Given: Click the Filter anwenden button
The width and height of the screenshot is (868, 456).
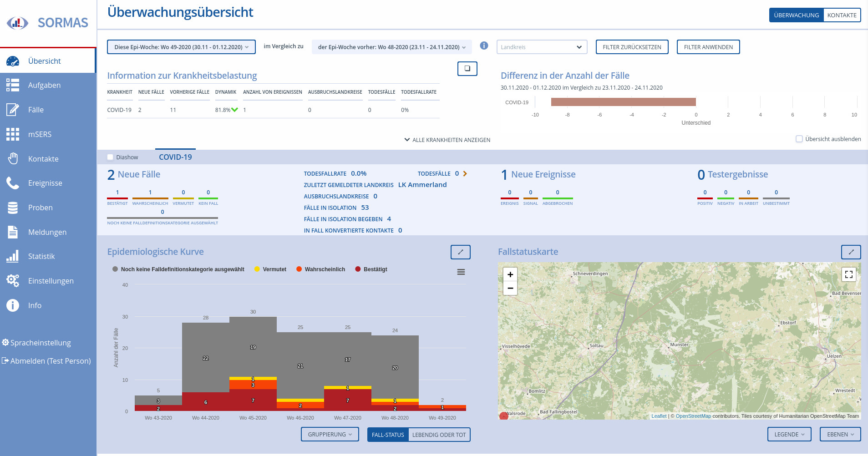Looking at the screenshot, I should (708, 47).
